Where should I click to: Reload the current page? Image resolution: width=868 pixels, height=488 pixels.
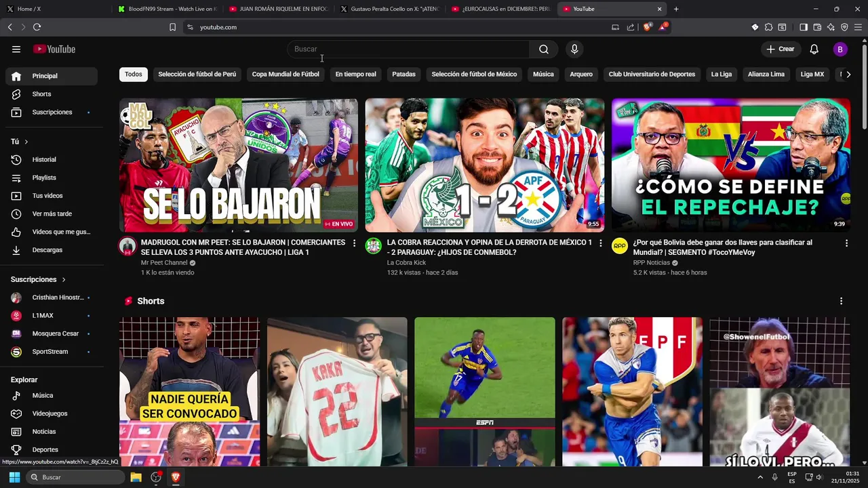[x=37, y=27]
